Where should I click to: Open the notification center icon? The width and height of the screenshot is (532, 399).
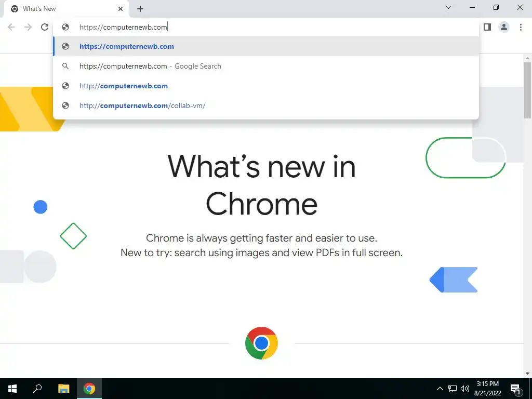point(515,389)
